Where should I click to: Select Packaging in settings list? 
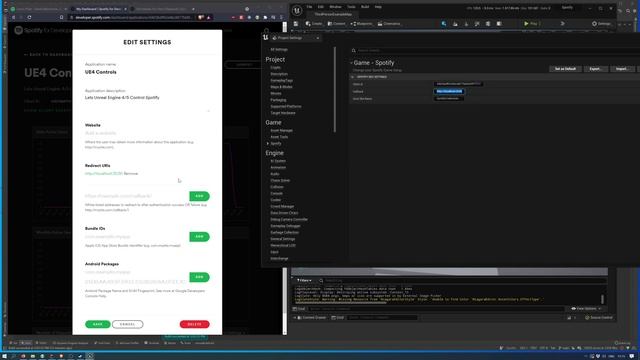tap(278, 100)
